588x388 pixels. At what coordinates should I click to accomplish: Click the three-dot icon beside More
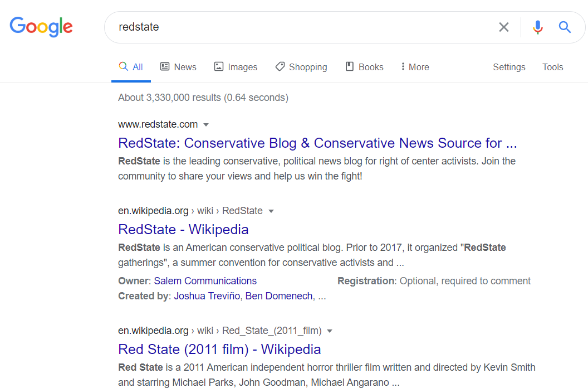(x=403, y=66)
